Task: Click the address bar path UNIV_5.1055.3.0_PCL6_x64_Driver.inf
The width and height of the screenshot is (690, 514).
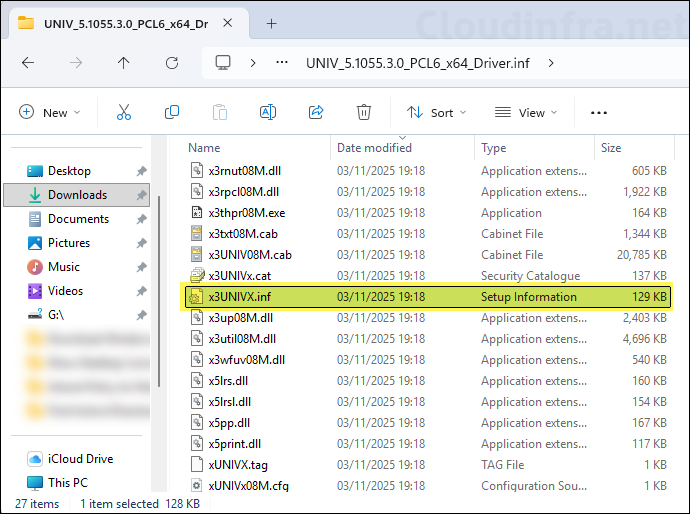Action: tap(418, 63)
